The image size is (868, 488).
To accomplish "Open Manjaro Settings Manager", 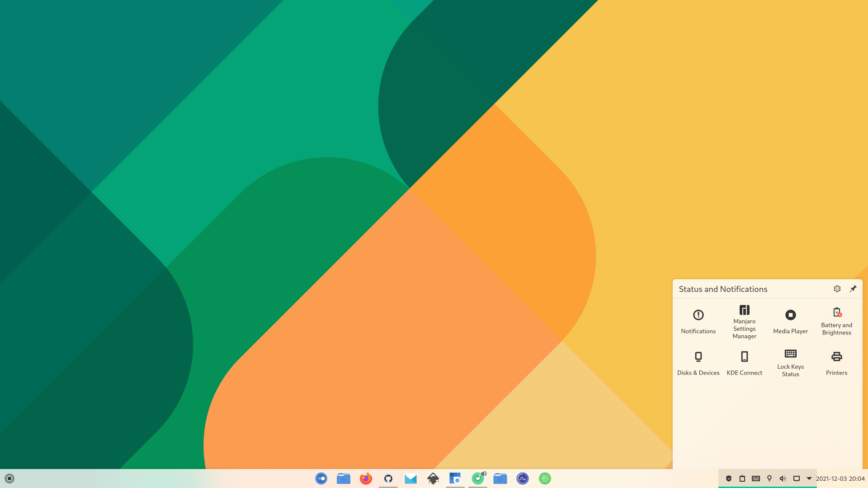I will tap(744, 322).
